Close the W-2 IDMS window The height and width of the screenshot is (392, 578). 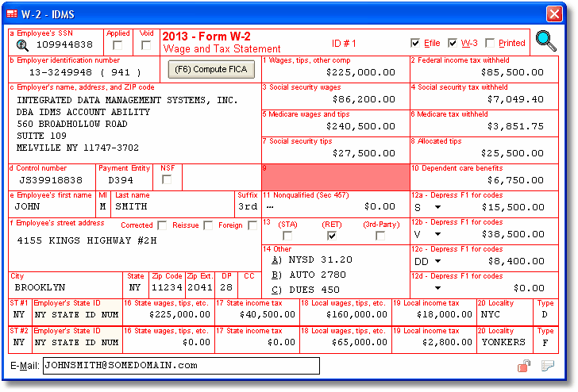tap(554, 14)
